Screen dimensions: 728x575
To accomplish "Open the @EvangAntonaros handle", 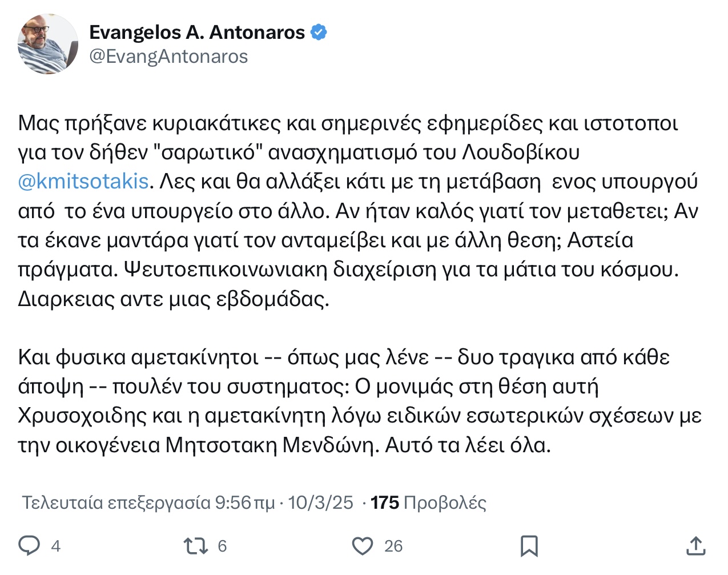I will [x=168, y=57].
